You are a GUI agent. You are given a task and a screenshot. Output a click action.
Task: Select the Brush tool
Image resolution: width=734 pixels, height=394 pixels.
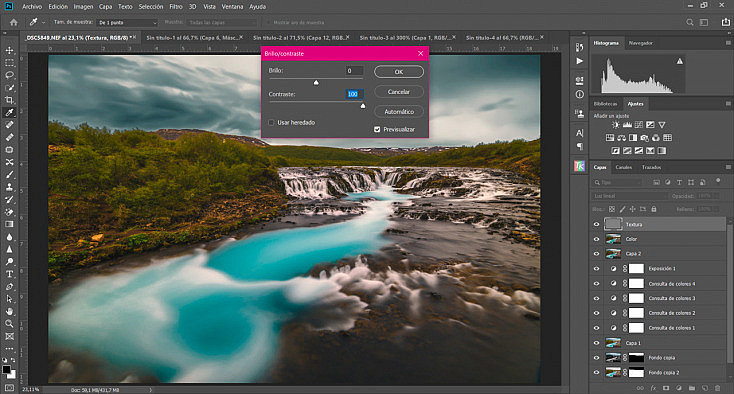pos(9,175)
